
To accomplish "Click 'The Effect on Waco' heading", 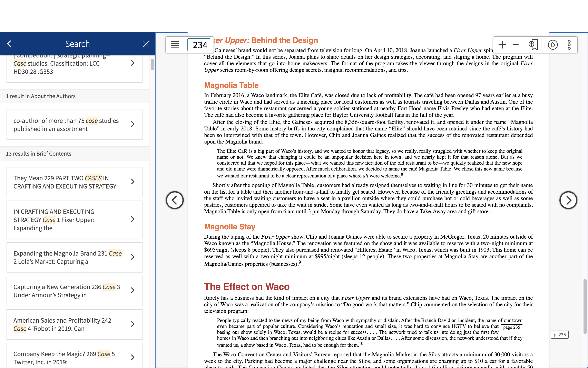I will (x=247, y=287).
